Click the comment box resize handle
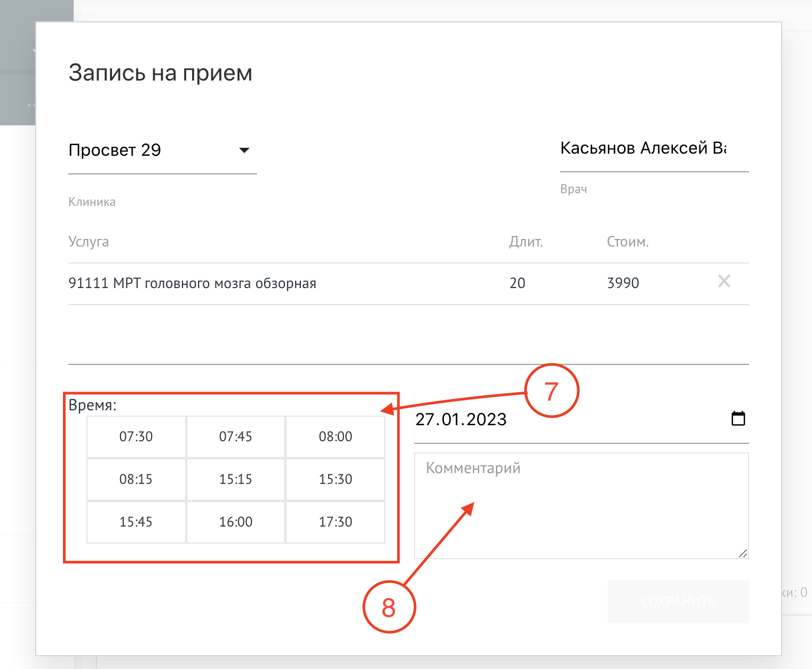This screenshot has height=669, width=812. tap(743, 553)
